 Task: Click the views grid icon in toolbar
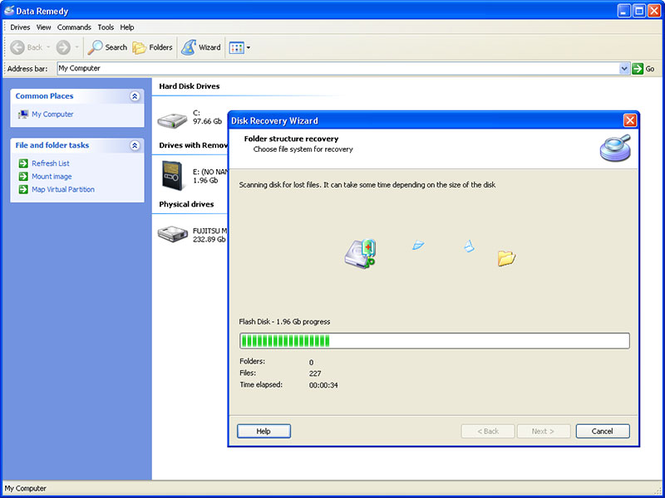[x=236, y=48]
